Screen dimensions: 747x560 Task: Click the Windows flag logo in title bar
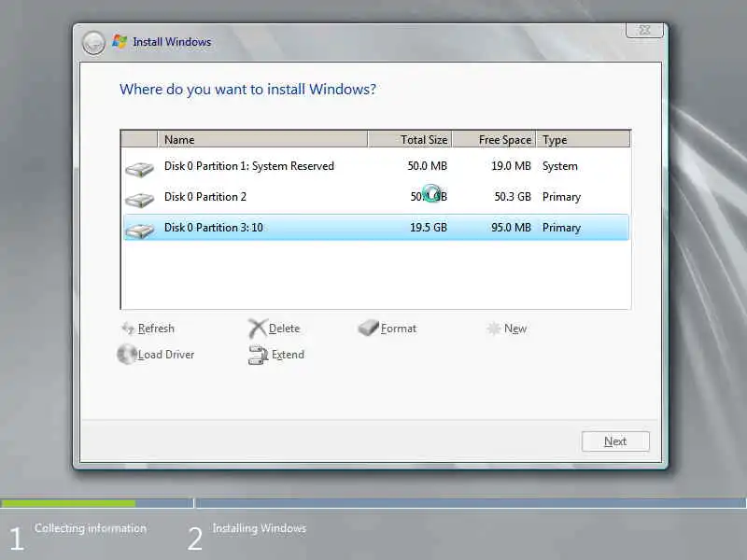click(120, 42)
